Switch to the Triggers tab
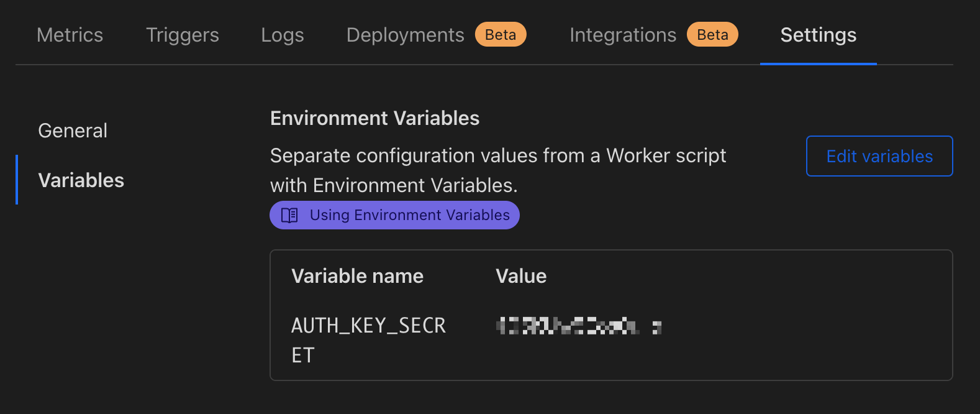The image size is (980, 414). tap(183, 35)
